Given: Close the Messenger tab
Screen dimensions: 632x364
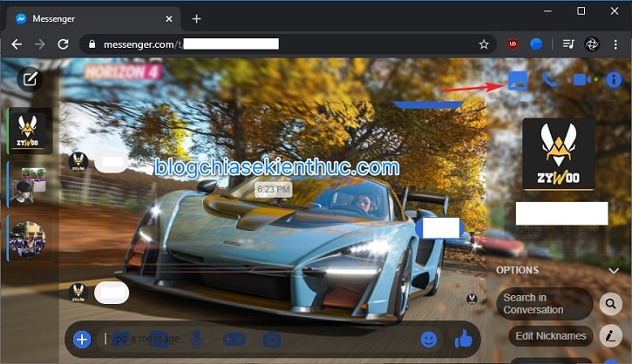Looking at the screenshot, I should [x=169, y=19].
